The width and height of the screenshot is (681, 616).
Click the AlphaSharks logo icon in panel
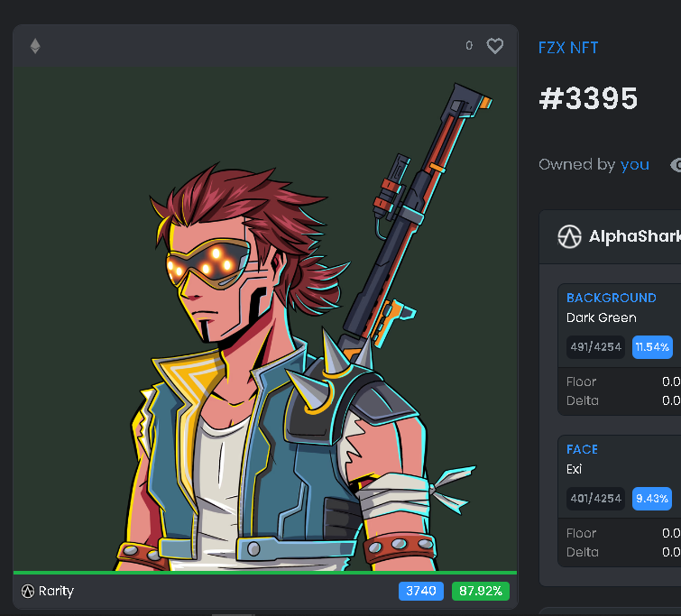pos(569,237)
